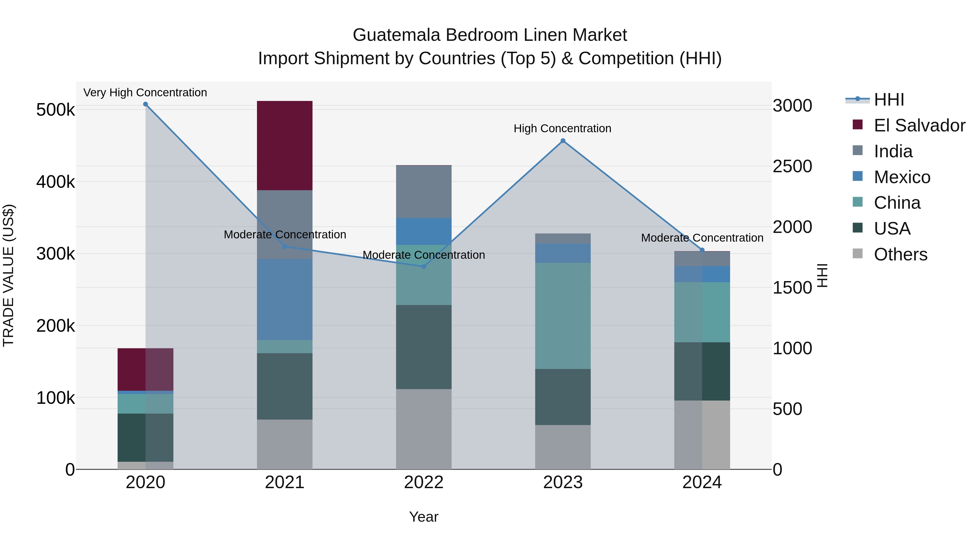The image size is (980, 551).
Task: Click India segment of 2022 bar
Action: tap(424, 192)
